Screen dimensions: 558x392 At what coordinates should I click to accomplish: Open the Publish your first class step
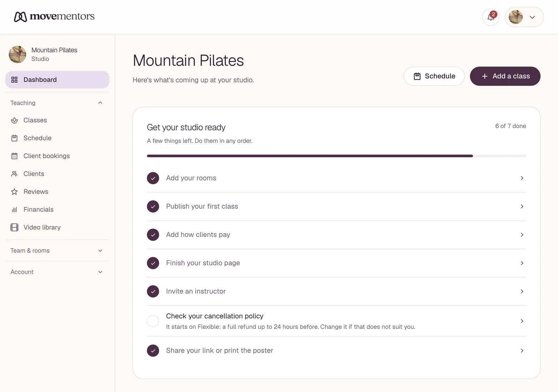point(337,207)
